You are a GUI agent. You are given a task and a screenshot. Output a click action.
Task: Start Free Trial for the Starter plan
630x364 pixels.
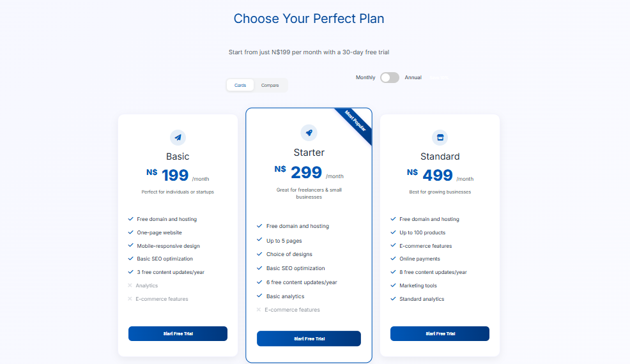click(309, 338)
